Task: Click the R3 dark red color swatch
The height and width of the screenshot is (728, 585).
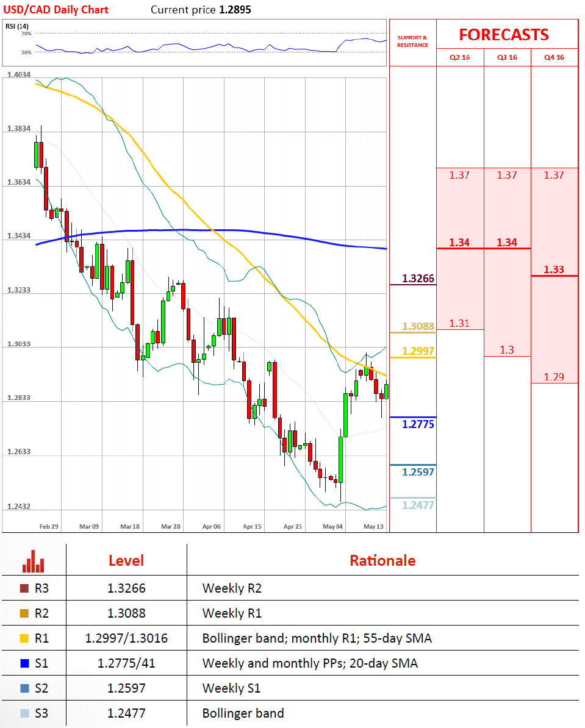Action: click(x=24, y=588)
